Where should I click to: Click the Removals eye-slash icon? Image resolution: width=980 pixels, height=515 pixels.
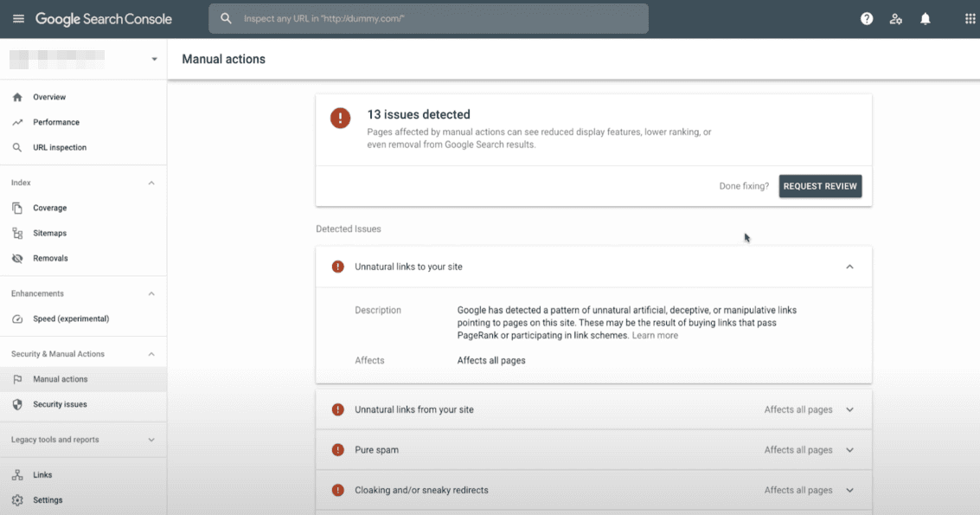tap(17, 258)
